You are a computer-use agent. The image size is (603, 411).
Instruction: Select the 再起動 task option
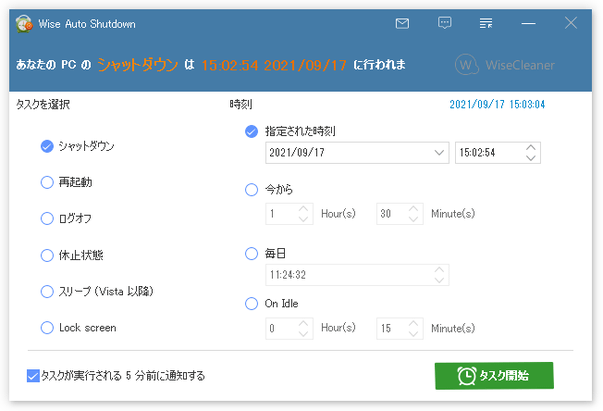coord(47,182)
